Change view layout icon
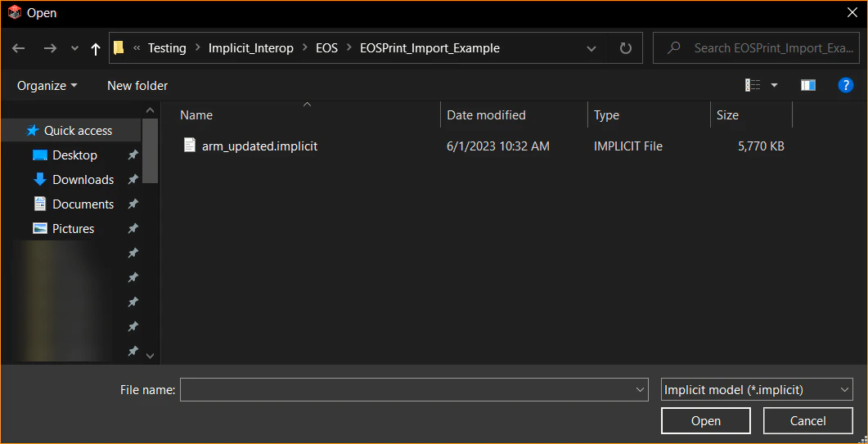The image size is (868, 444). point(753,85)
